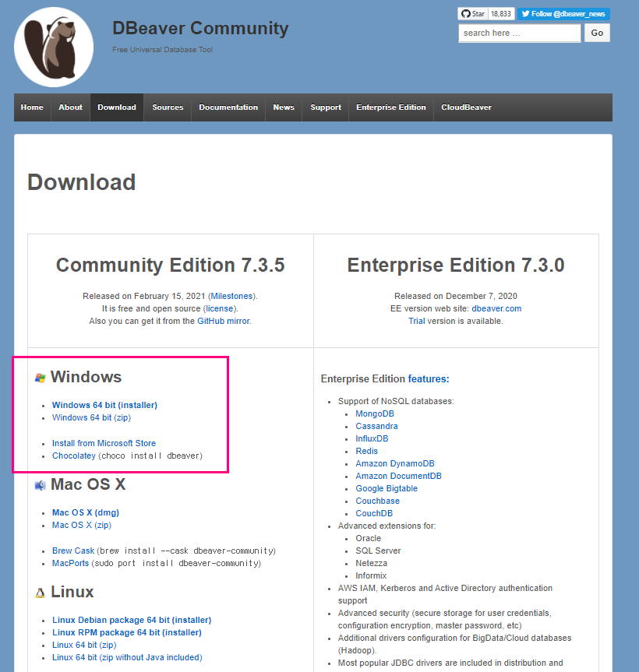Open the Documentation menu item
Viewport: 639px width, 672px height.
(x=228, y=107)
